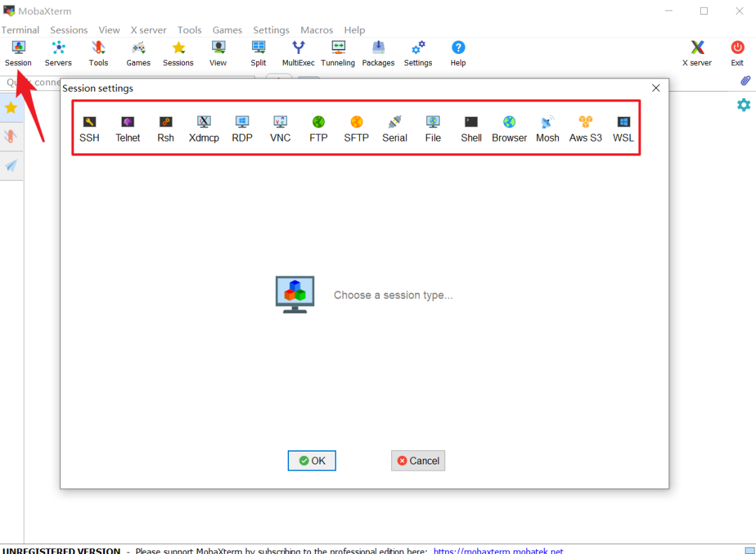The height and width of the screenshot is (554, 756).
Task: Pick the VNC session icon
Action: point(280,129)
